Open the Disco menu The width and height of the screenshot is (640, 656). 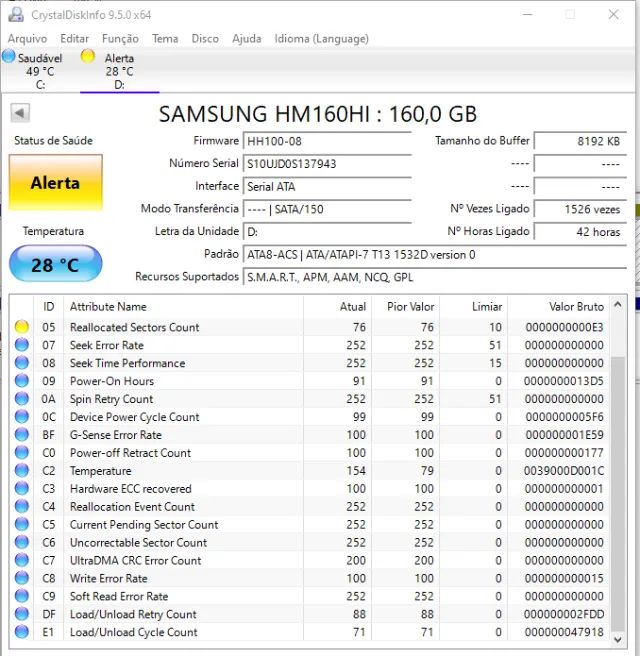click(205, 38)
